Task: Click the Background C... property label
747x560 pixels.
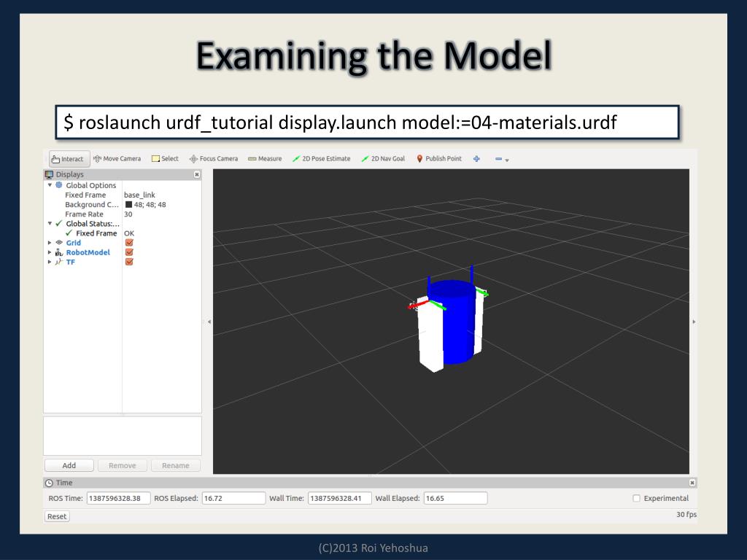Action: point(91,205)
